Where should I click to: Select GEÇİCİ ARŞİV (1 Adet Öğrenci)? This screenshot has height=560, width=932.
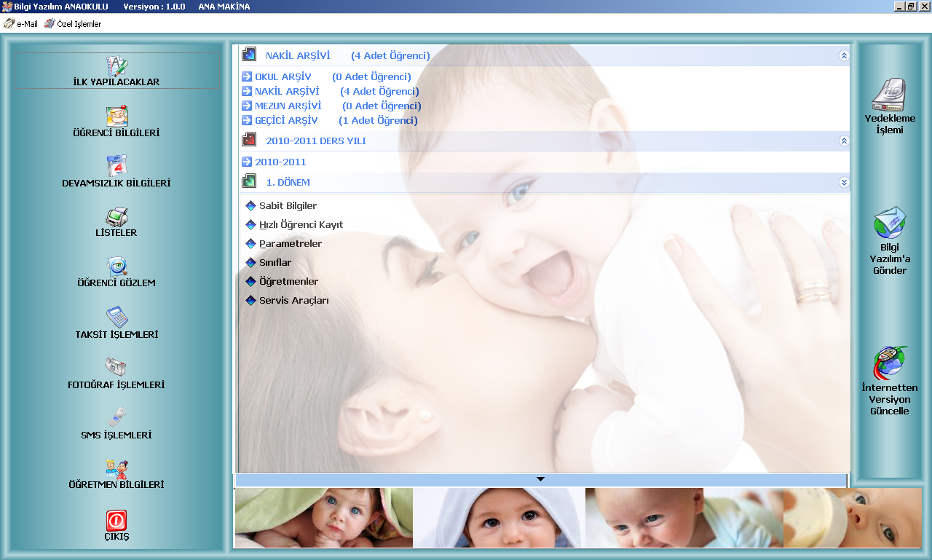pos(329,120)
